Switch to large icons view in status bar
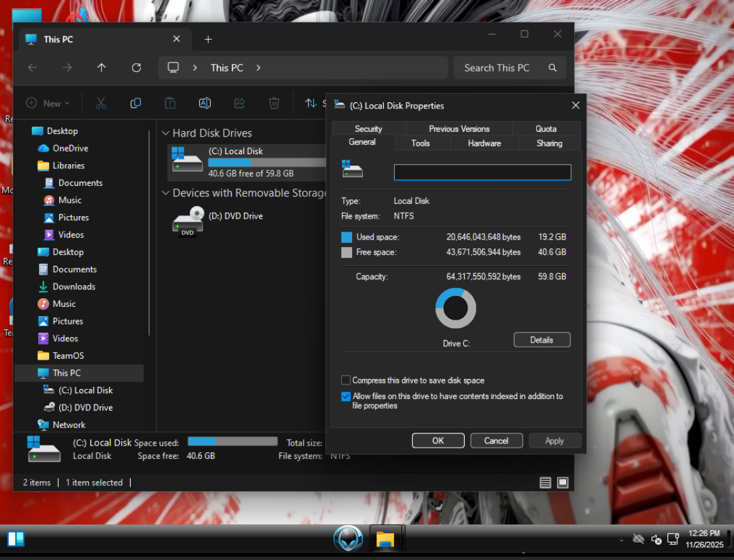The width and height of the screenshot is (734, 560). pos(563,483)
